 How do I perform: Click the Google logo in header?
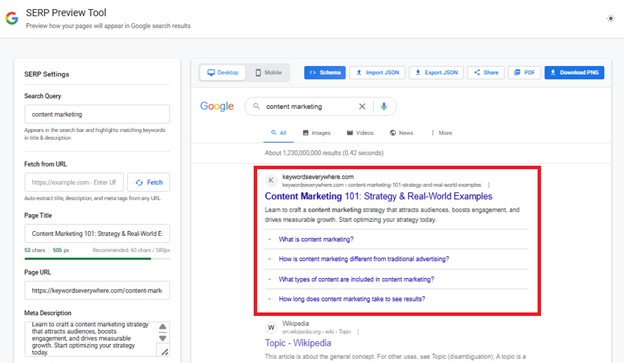point(12,18)
